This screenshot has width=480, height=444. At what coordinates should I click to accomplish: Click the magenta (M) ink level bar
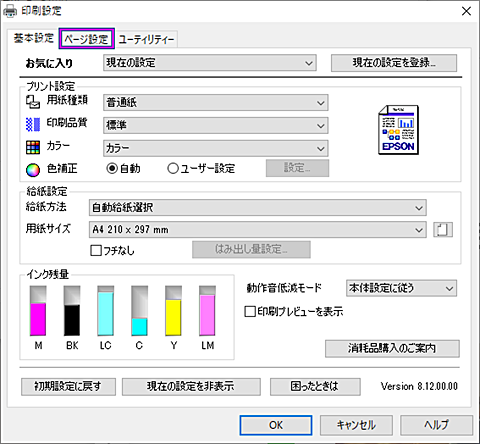pos(38,311)
